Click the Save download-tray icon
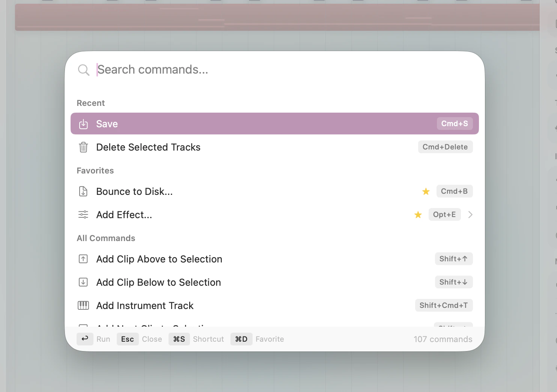Screen dimensions: 557x392 [x=83, y=124]
